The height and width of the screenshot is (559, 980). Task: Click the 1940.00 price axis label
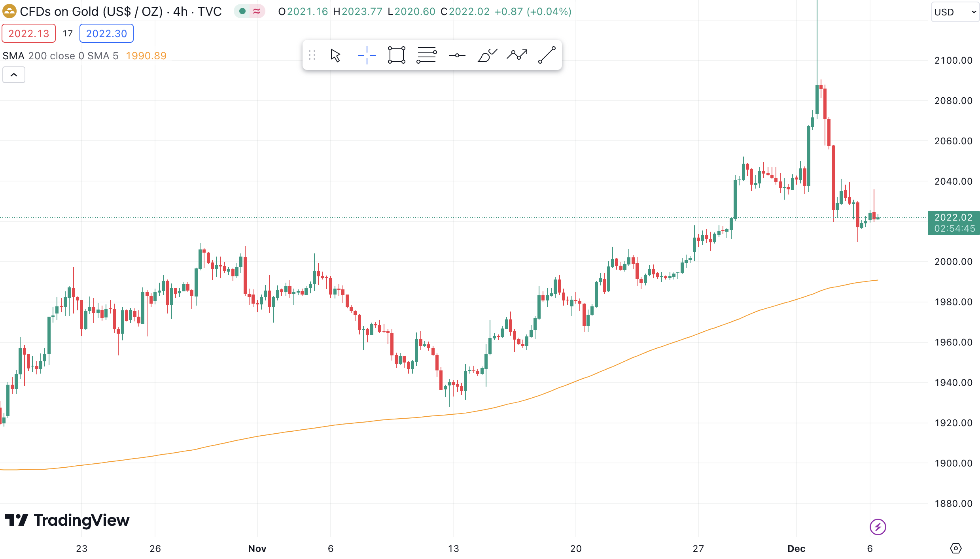(x=953, y=383)
